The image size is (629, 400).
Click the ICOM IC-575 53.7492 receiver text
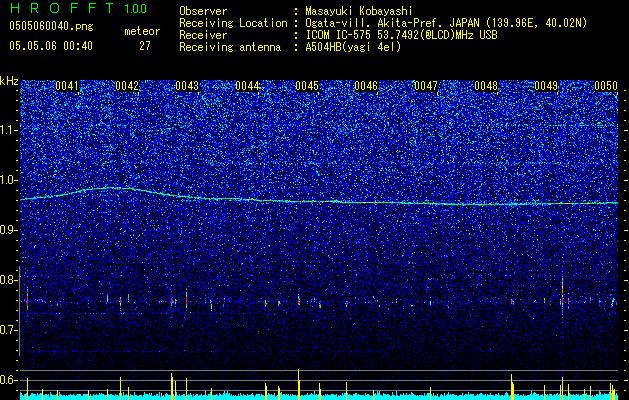(x=401, y=35)
